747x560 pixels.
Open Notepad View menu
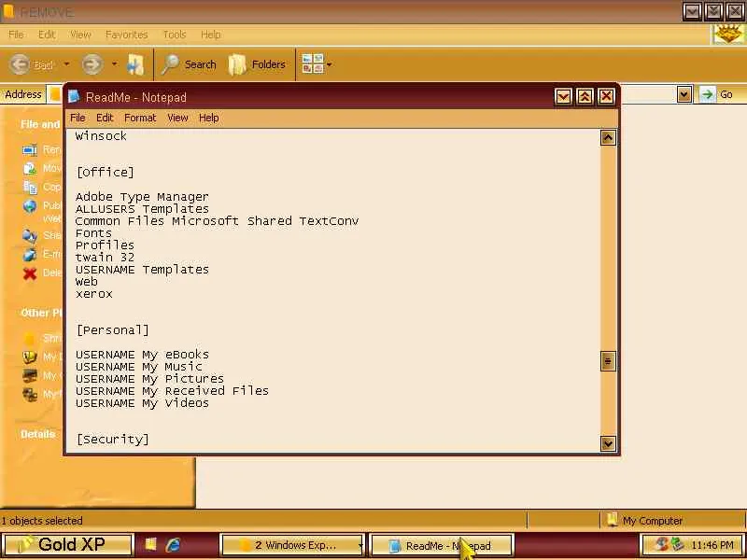[177, 118]
